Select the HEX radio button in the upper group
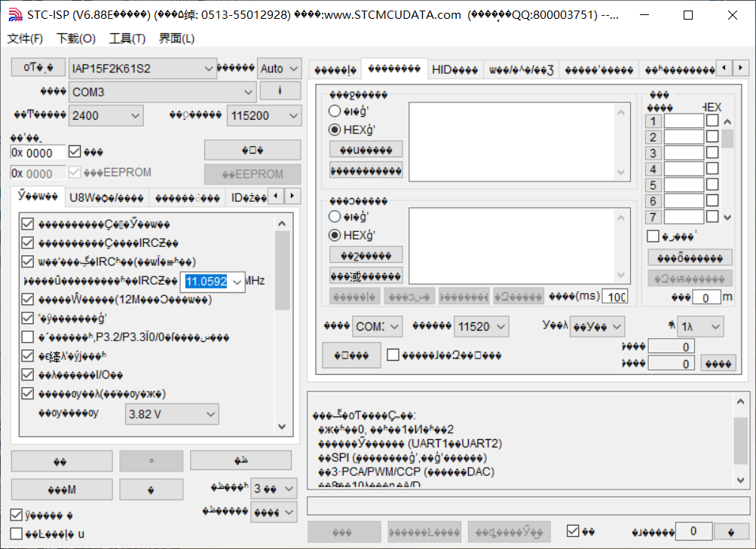The width and height of the screenshot is (756, 549). click(335, 130)
